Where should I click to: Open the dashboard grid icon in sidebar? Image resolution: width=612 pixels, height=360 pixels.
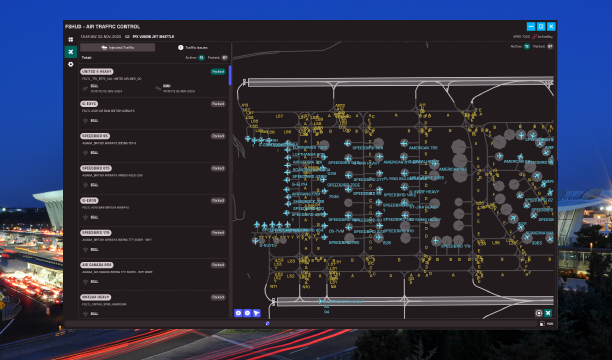[x=71, y=39]
